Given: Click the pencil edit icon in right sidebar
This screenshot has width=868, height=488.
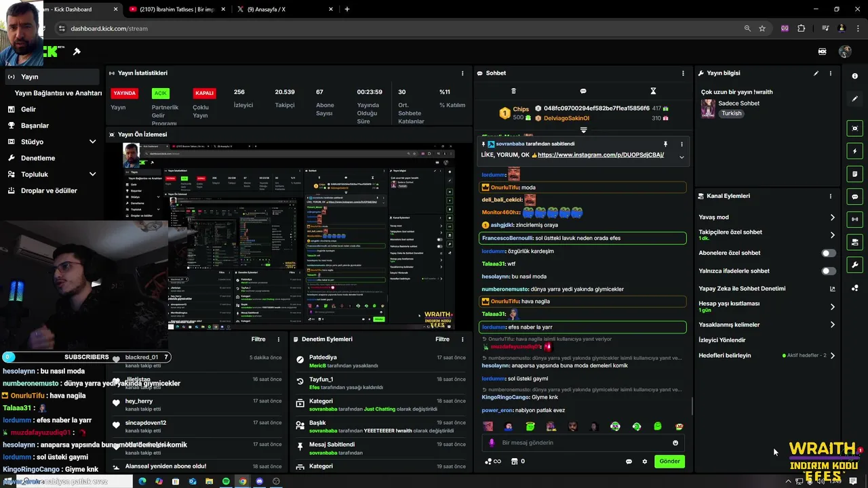Looking at the screenshot, I should tap(854, 99).
